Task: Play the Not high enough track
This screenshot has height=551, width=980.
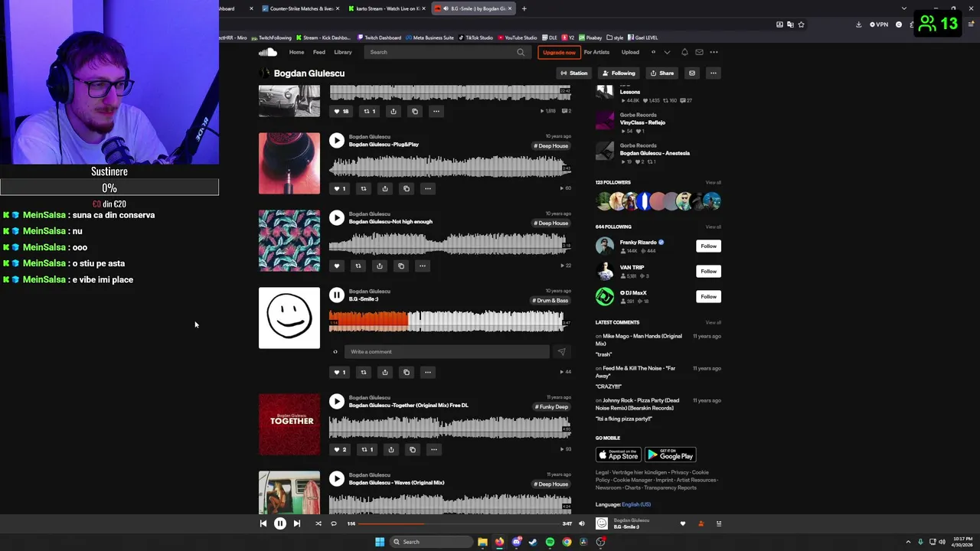Action: pyautogui.click(x=337, y=217)
